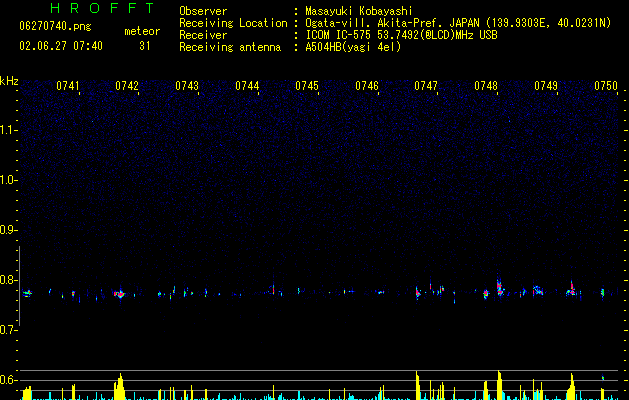Click the 0.7 kHz axis label
The height and width of the screenshot is (400, 629).
(x=9, y=330)
